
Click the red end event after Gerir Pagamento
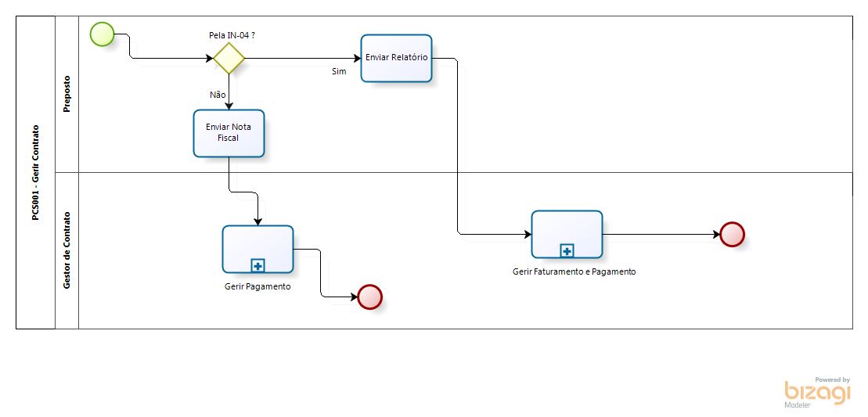pos(369,297)
